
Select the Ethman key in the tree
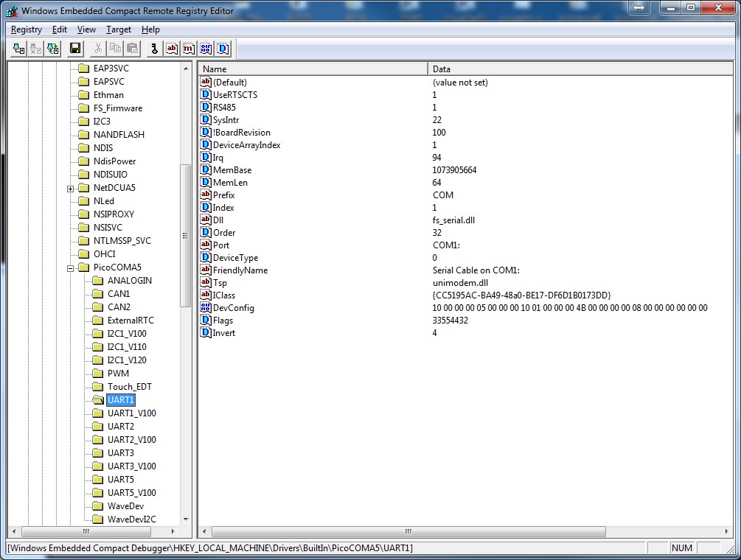click(x=108, y=95)
